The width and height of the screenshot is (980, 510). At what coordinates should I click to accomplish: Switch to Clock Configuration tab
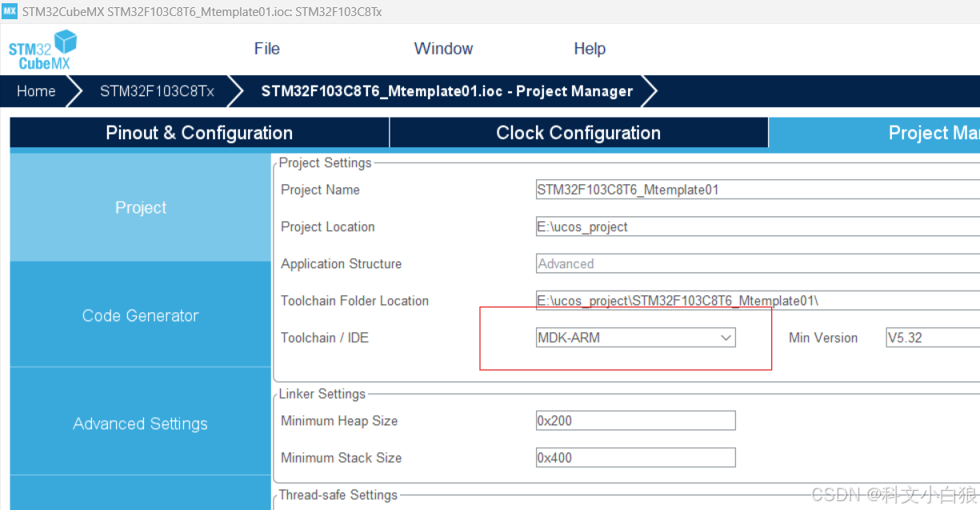(x=578, y=133)
